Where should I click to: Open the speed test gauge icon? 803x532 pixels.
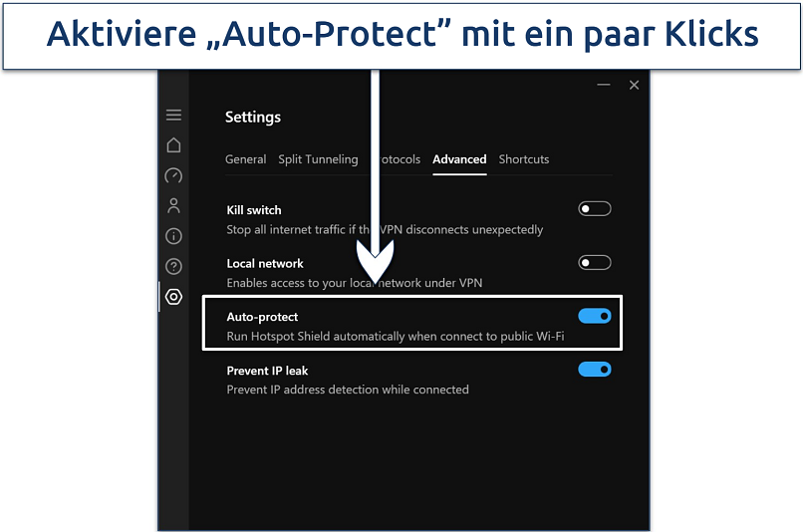pyautogui.click(x=173, y=175)
